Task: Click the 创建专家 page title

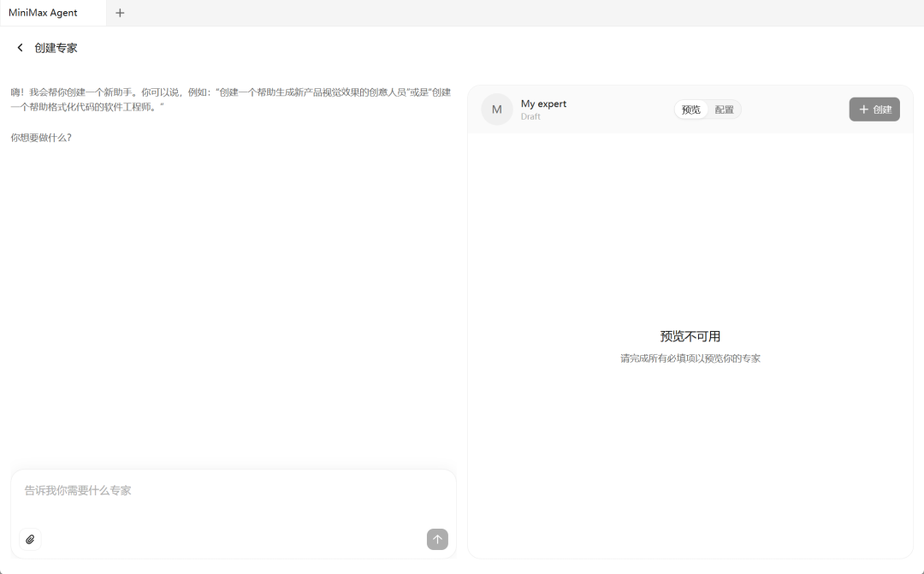Action: (55, 47)
